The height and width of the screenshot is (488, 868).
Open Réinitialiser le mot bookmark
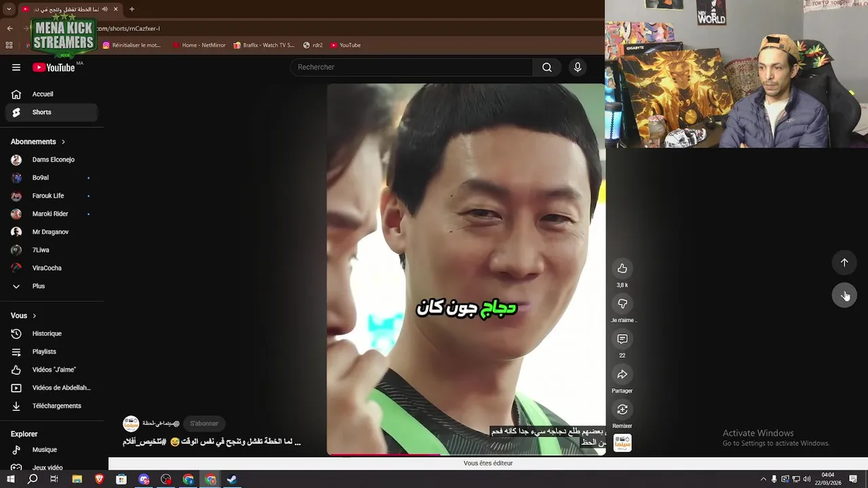[132, 45]
